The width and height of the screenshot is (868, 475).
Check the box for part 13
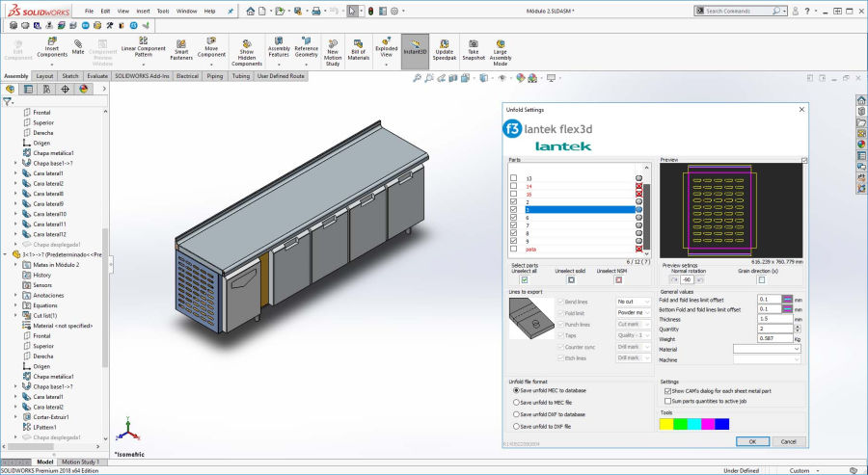514,179
